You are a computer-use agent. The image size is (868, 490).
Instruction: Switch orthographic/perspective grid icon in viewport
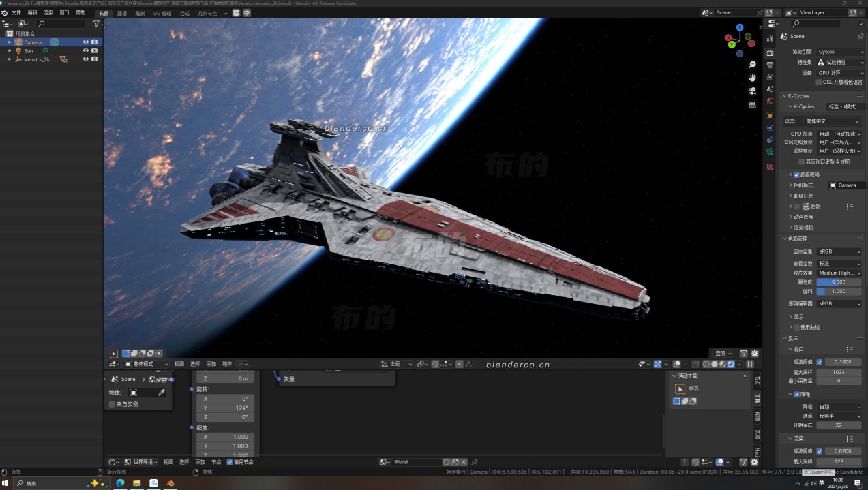pyautogui.click(x=752, y=105)
